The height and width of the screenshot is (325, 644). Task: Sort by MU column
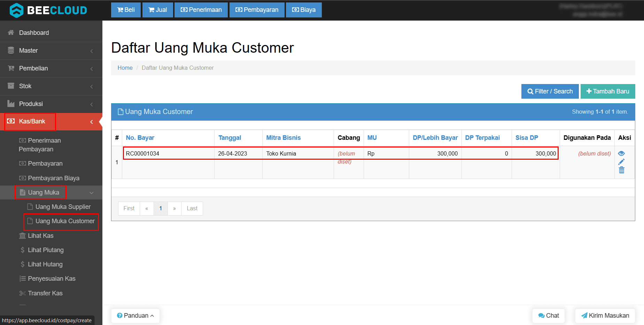372,138
